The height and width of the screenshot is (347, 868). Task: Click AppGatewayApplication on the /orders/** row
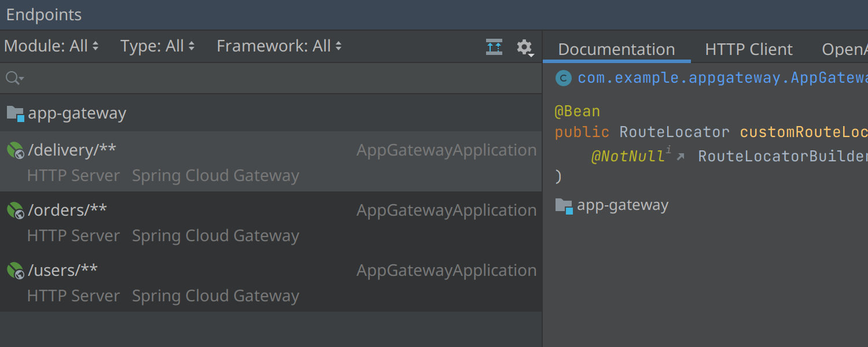point(446,211)
